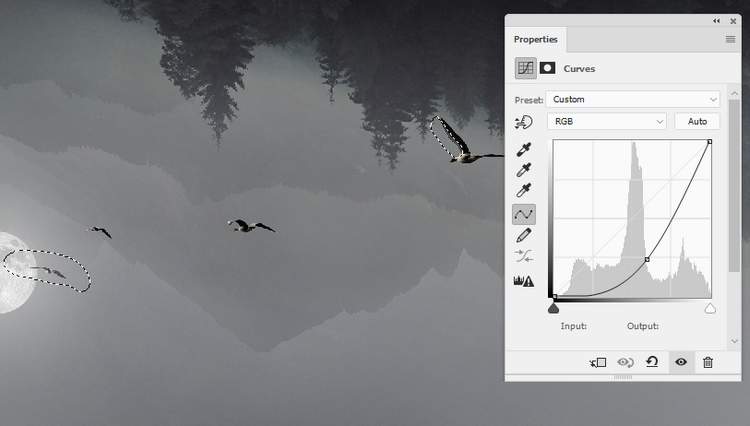Delete the Curves adjustment layer
The image size is (750, 426).
(x=708, y=362)
